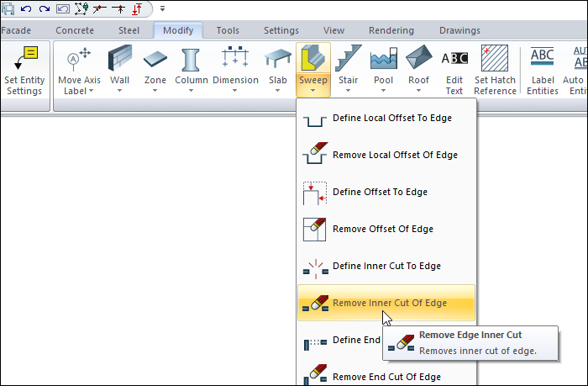This screenshot has width=588, height=386.
Task: Choose Remove End Cut Of Edge
Action: (386, 376)
